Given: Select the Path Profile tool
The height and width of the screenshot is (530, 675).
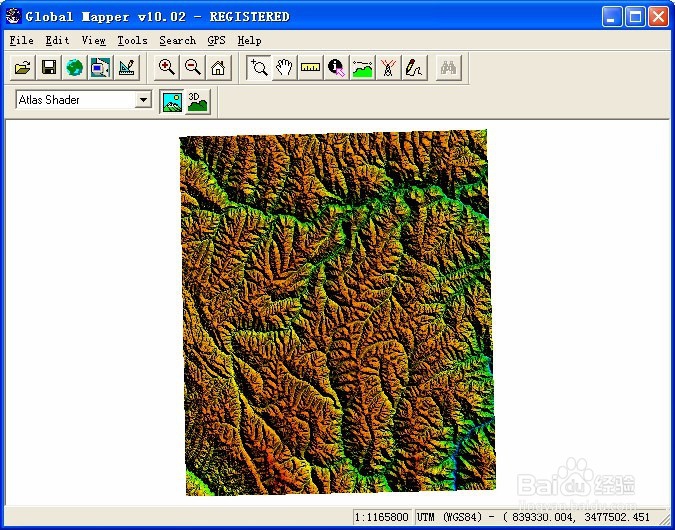Looking at the screenshot, I should 362,68.
